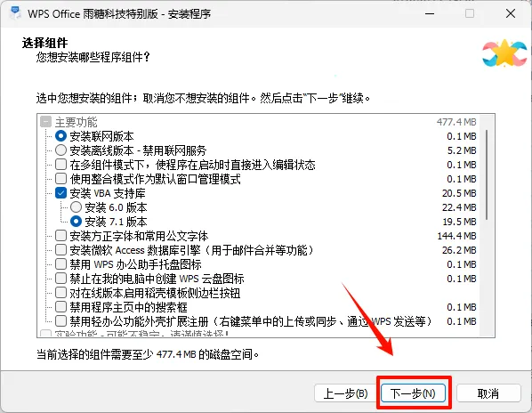Tick 禁用程序主页中的搜索框
The image size is (532, 413).
pos(60,307)
